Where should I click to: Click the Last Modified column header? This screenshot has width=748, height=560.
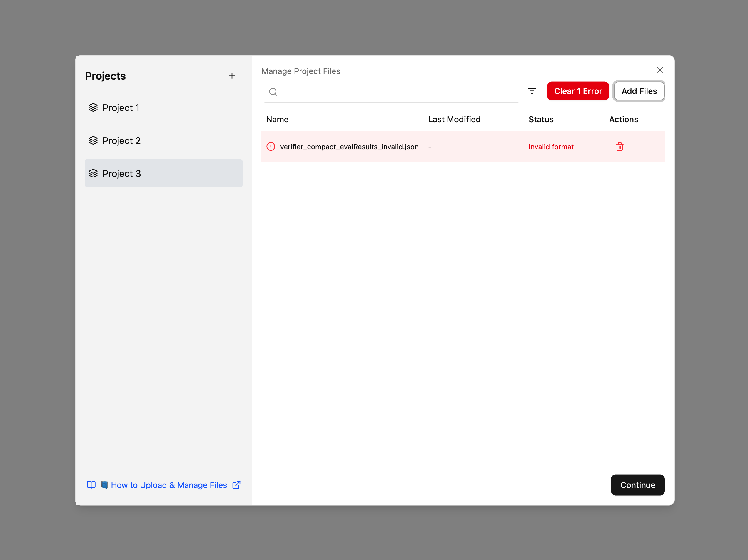(454, 119)
